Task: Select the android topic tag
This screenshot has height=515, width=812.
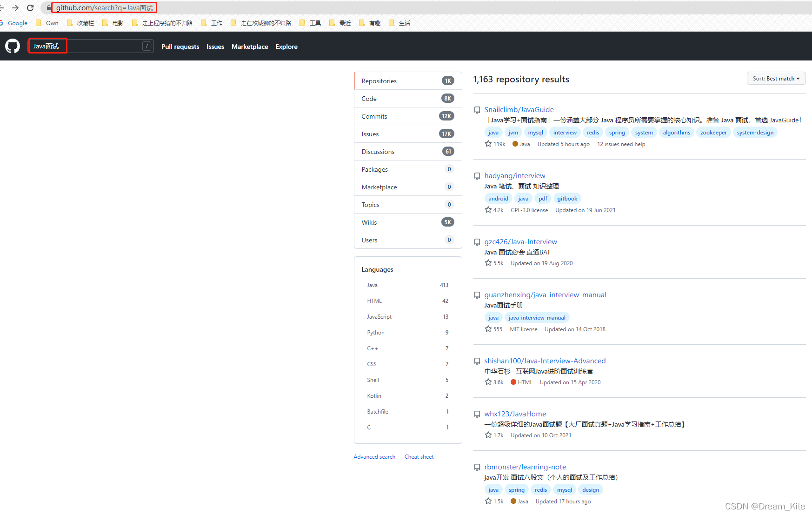Action: 498,199
